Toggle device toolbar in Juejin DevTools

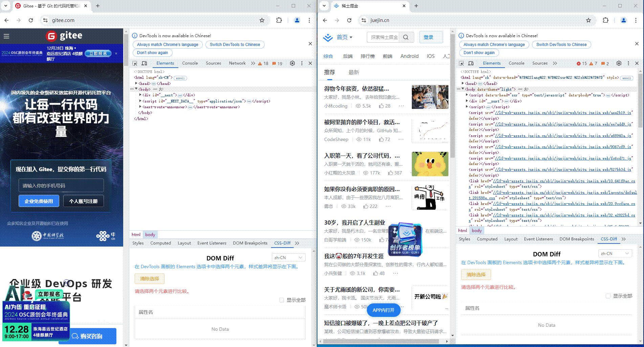point(471,63)
